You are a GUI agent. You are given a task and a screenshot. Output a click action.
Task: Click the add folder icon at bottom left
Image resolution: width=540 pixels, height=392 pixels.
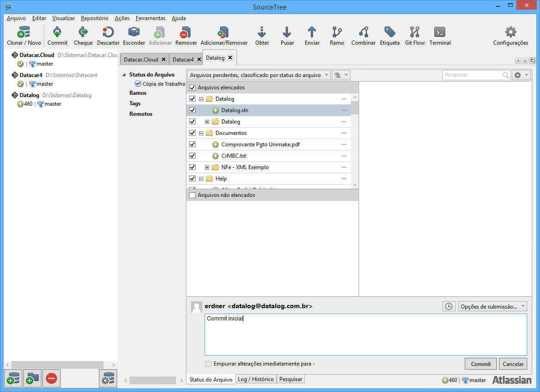[32, 378]
